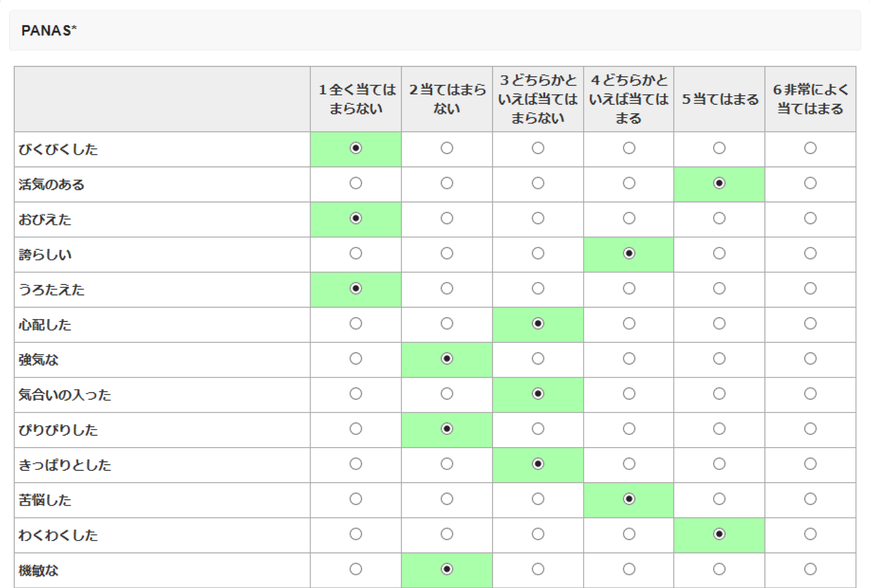The width and height of the screenshot is (870, 588).
Task: Select rating 3 for 機敏な
Action: [x=538, y=569]
